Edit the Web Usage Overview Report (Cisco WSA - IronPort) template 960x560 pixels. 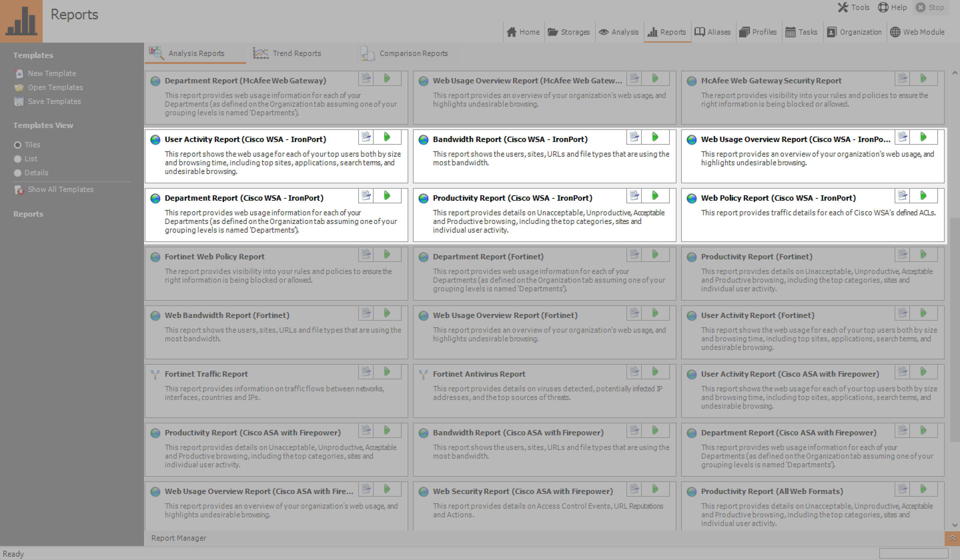pos(903,137)
